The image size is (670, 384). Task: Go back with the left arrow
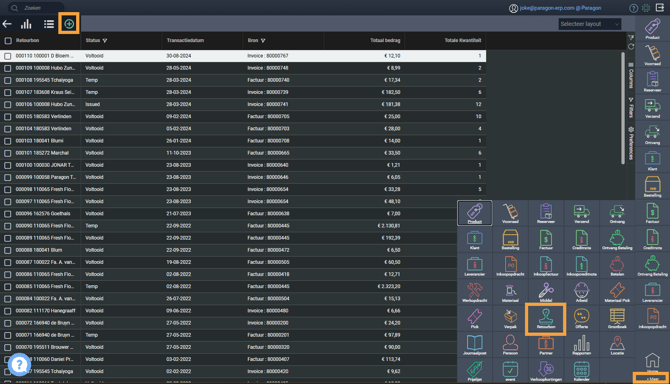7,24
